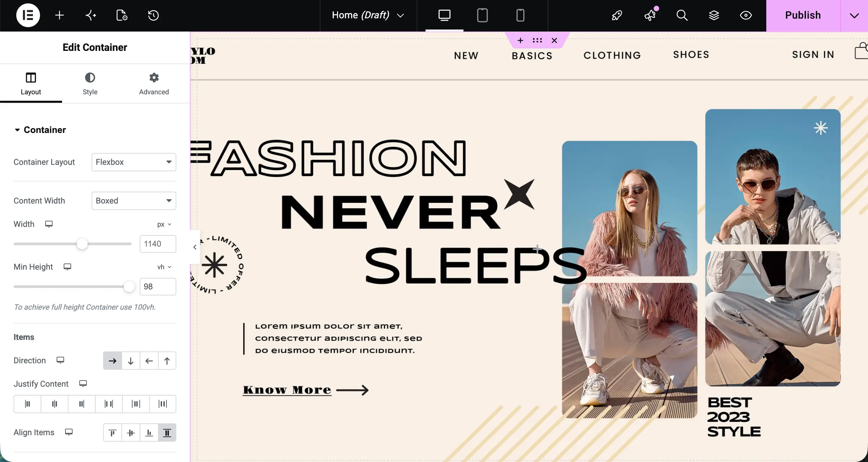
Task: Set Justify Content to Start
Action: click(x=27, y=404)
